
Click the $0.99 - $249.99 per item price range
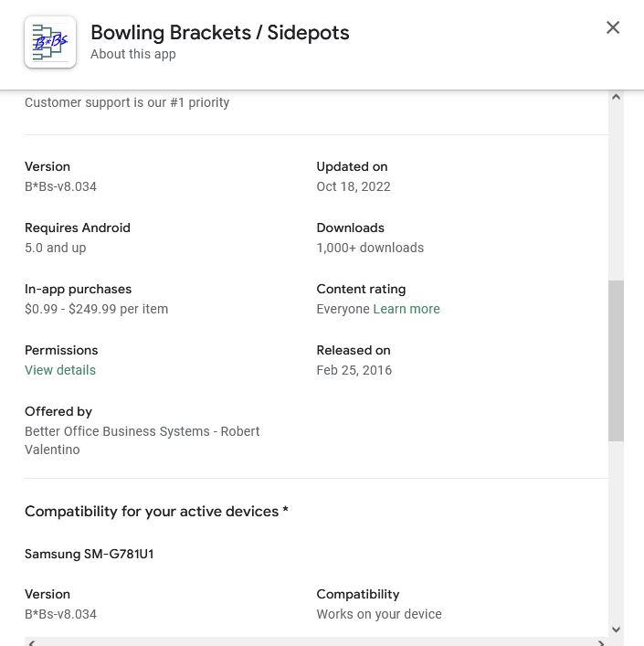point(96,309)
